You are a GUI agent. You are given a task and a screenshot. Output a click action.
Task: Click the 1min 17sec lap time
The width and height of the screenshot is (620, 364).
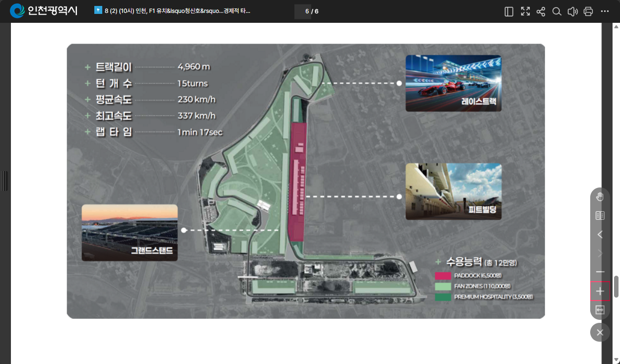200,132
